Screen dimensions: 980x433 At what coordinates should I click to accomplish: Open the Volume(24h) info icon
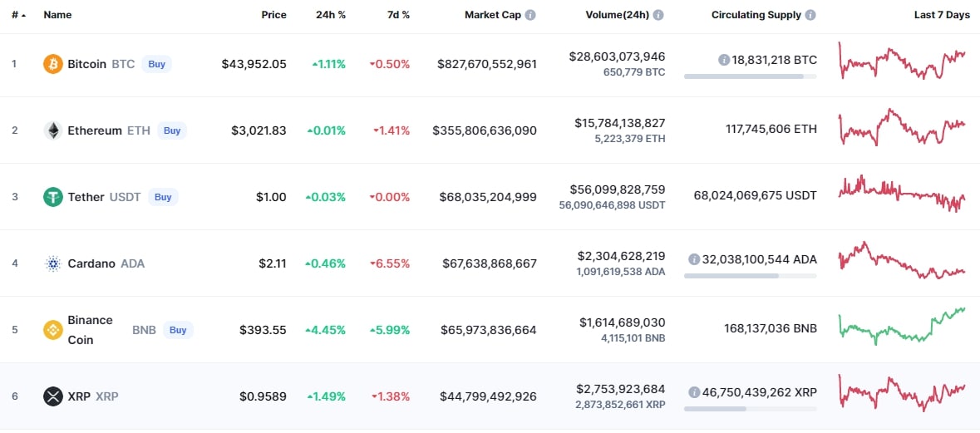(659, 15)
